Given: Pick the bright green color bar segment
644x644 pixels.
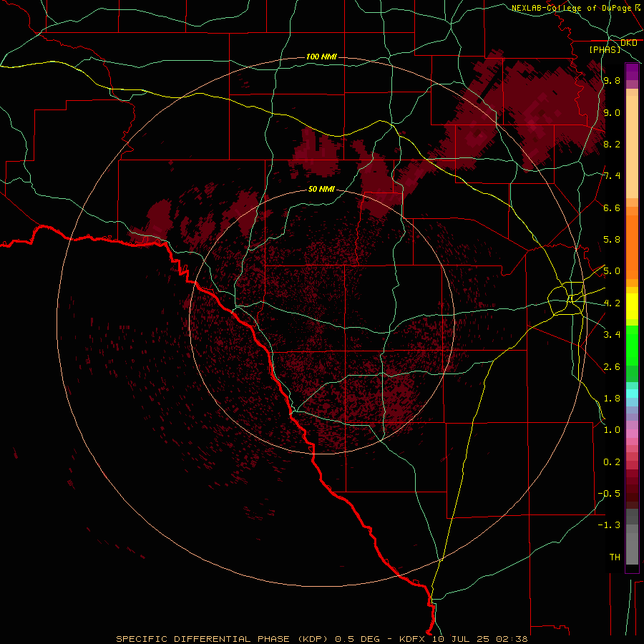Looking at the screenshot, I should pyautogui.click(x=632, y=345).
